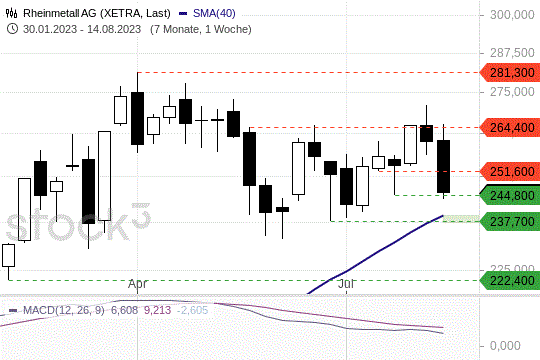Click the MACD legend color marker
540x360 pixels.
point(13,310)
